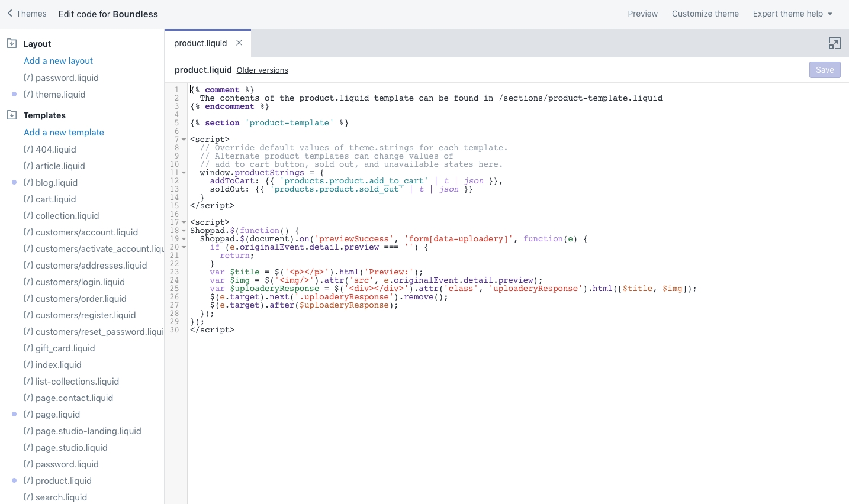Fold code block at line 7
Screen dimensions: 849x504
184,140
